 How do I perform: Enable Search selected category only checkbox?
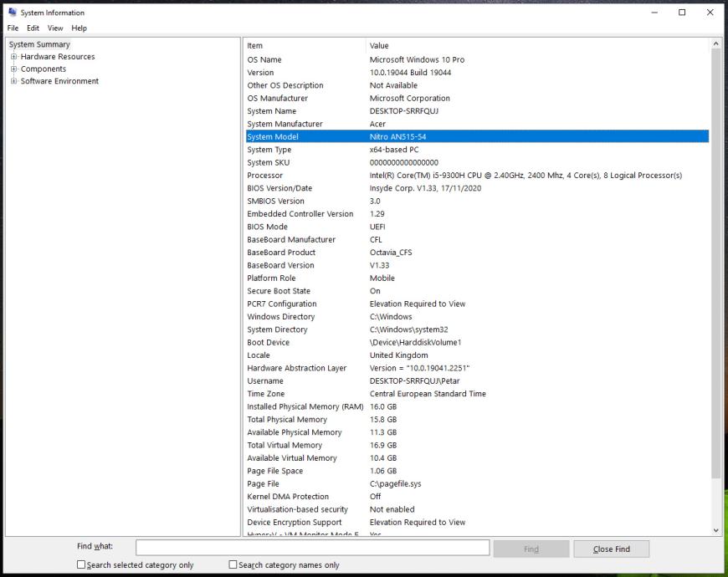(81, 565)
